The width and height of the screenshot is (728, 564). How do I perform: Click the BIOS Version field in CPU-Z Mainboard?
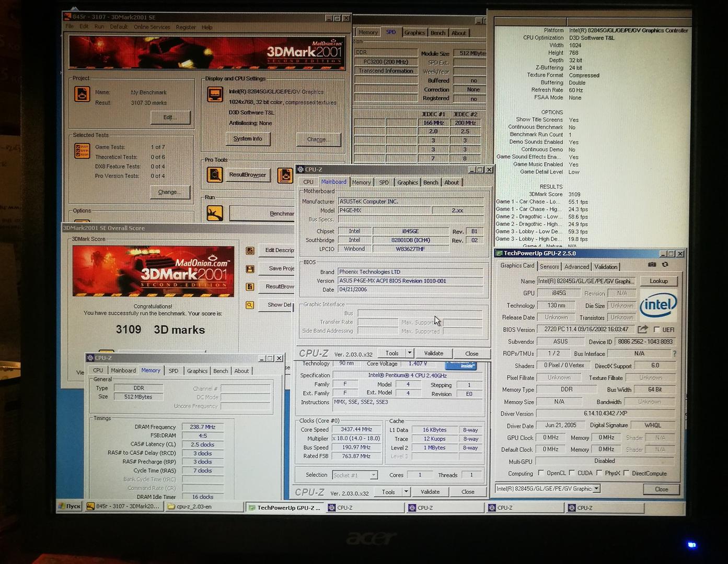pyautogui.click(x=410, y=281)
